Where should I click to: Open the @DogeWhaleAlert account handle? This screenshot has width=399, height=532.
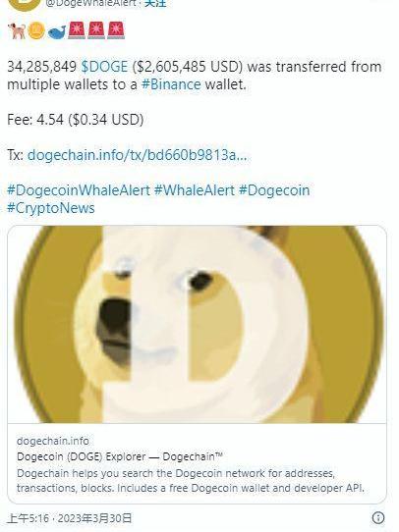pyautogui.click(x=90, y=3)
